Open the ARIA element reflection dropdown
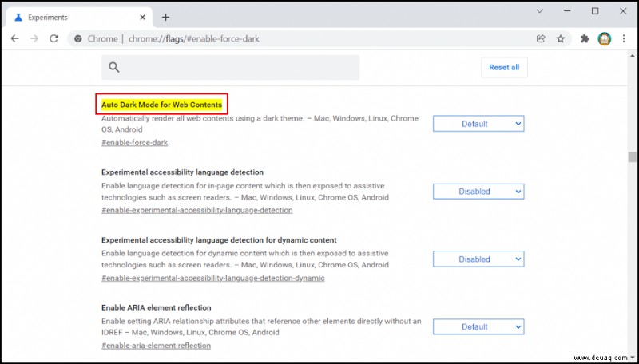Image resolution: width=639 pixels, height=364 pixels. pos(478,326)
